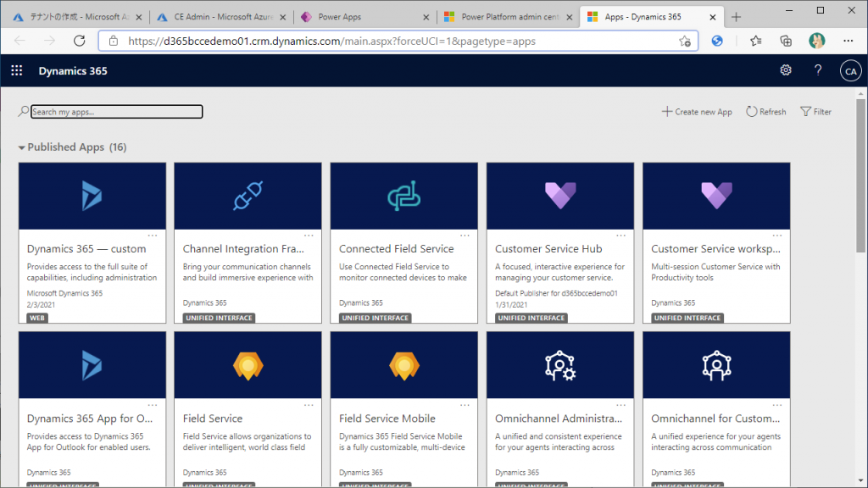868x488 pixels.
Task: Click the Dynamics 365 header title
Action: [x=73, y=71]
